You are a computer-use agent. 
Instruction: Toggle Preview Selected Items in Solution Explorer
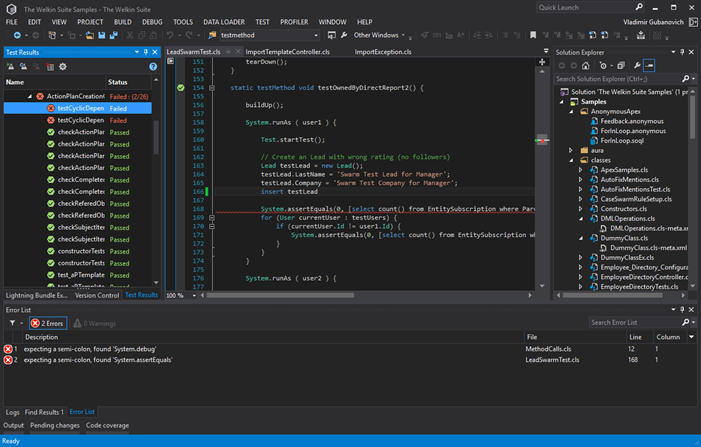coord(649,66)
